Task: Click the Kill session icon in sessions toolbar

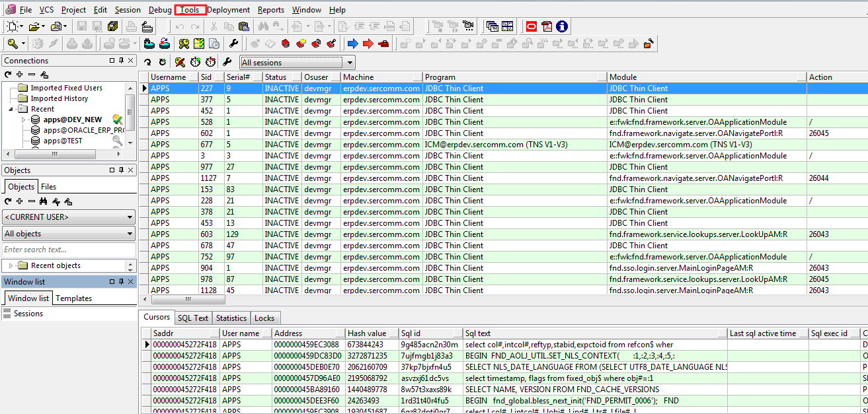Action: pyautogui.click(x=180, y=62)
